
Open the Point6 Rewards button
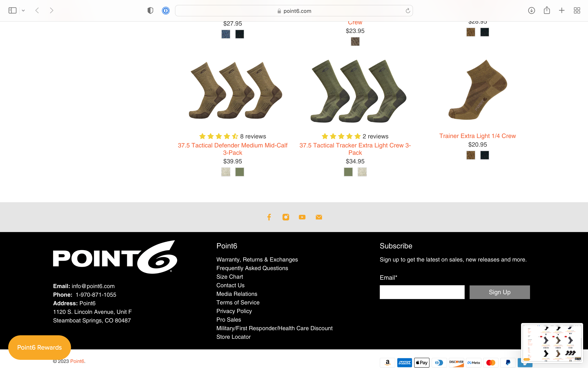(39, 347)
